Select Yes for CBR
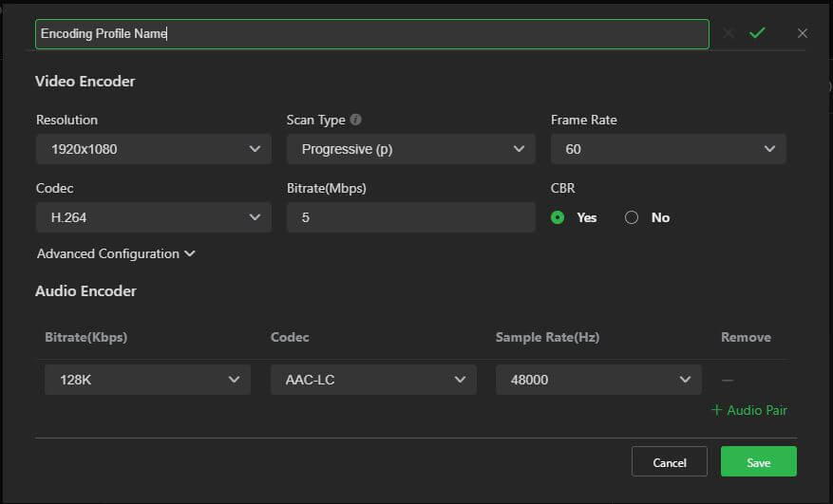 click(558, 217)
